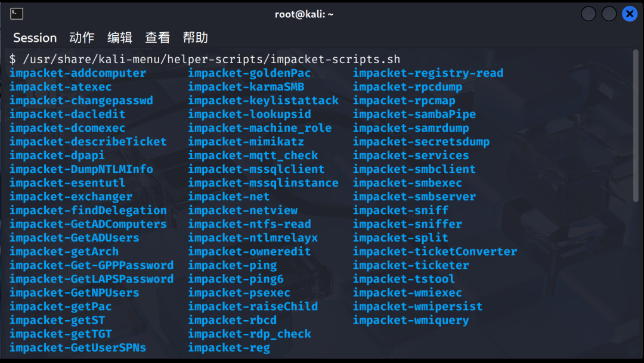The width and height of the screenshot is (644, 363).
Task: Click the impacket-secretsdump entry
Action: (x=421, y=142)
